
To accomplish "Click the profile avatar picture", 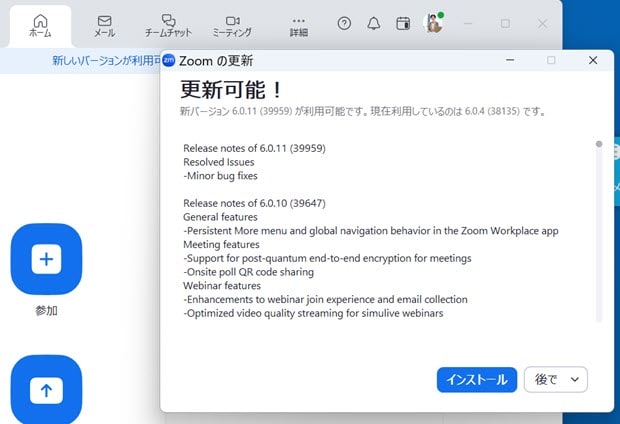I will [433, 23].
